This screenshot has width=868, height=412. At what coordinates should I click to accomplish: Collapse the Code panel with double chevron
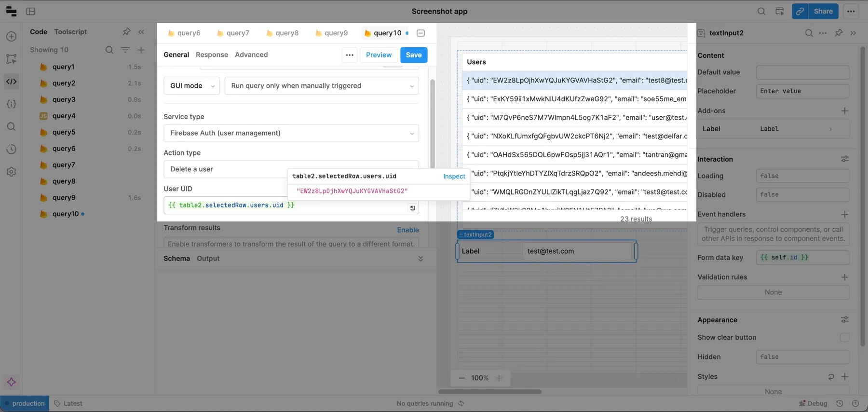pos(141,32)
